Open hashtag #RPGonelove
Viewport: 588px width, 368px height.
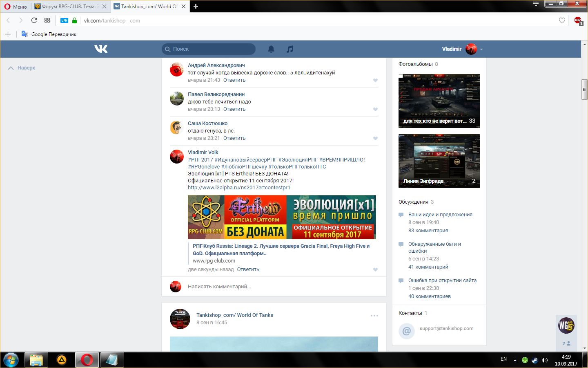pyautogui.click(x=204, y=167)
